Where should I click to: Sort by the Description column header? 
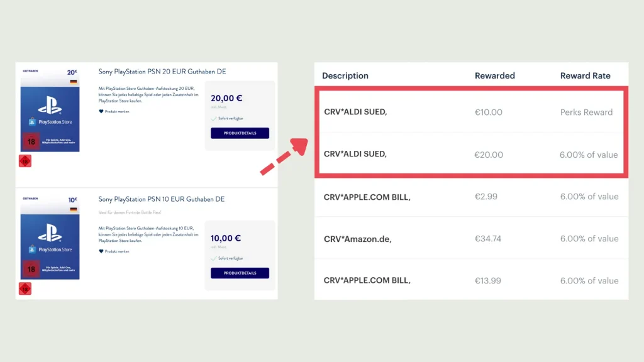point(345,75)
